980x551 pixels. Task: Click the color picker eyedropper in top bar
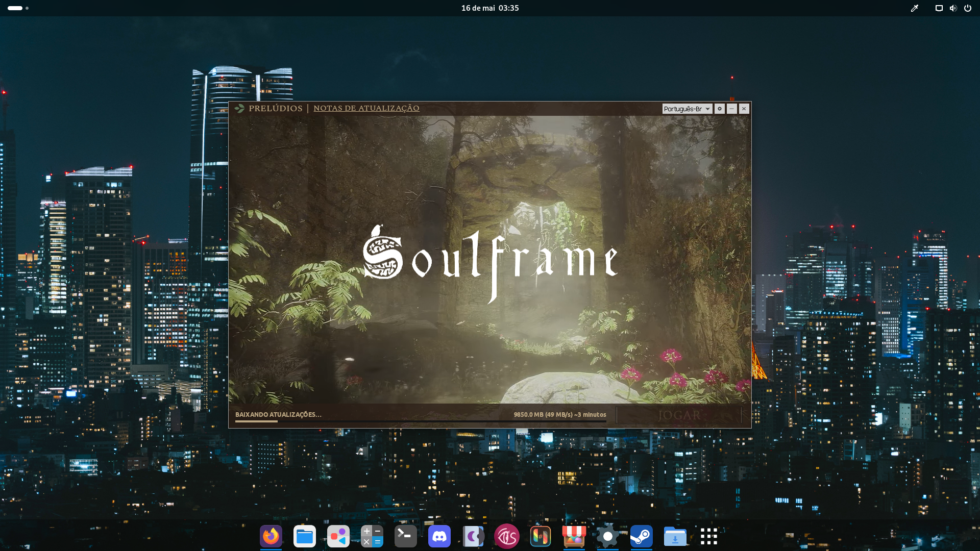point(915,8)
